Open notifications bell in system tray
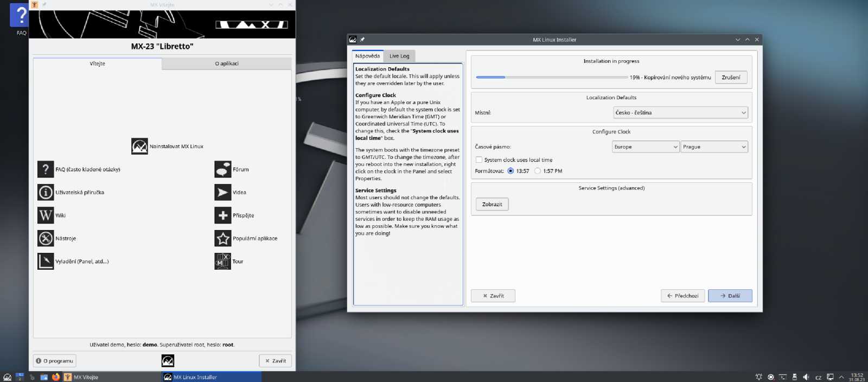 pos(759,377)
